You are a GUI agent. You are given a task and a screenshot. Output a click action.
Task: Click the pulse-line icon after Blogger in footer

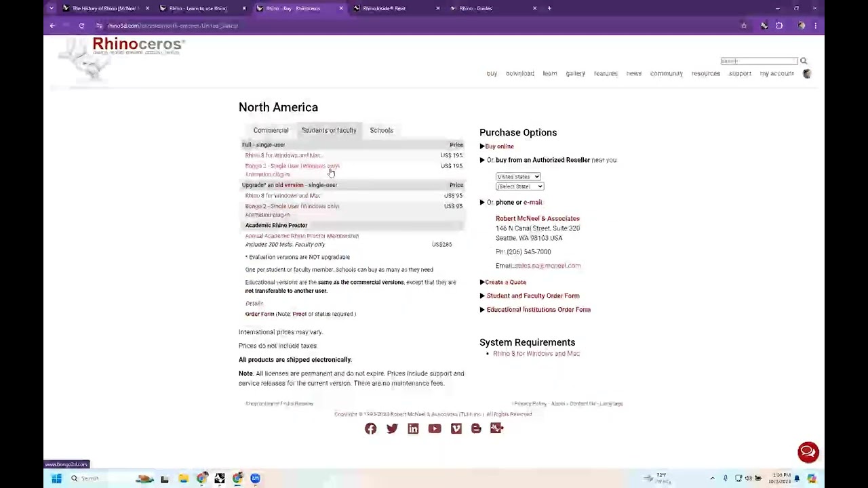pos(497,428)
